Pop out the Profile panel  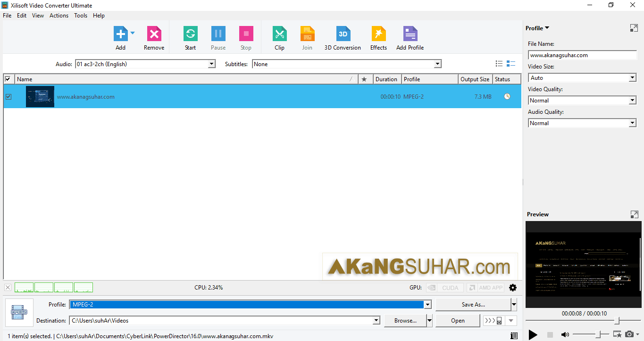634,28
